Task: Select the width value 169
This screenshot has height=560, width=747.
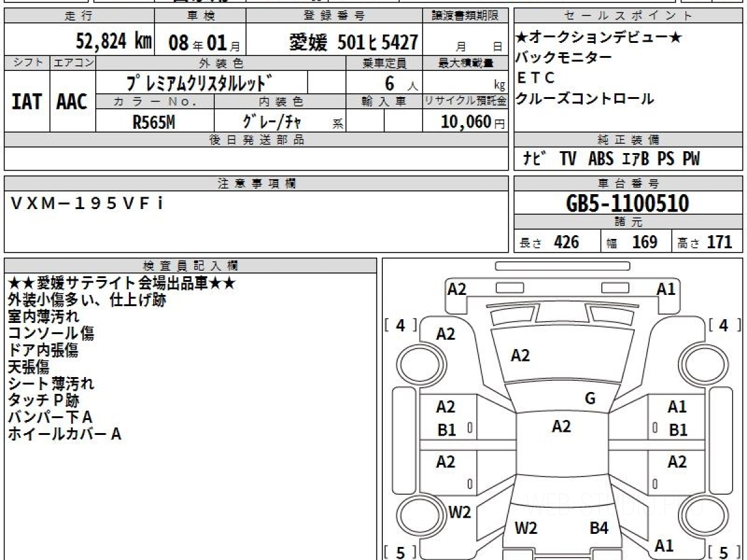Action: point(645,242)
